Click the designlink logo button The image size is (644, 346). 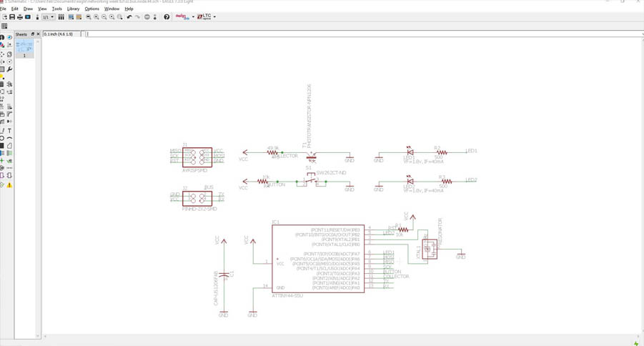(x=182, y=17)
